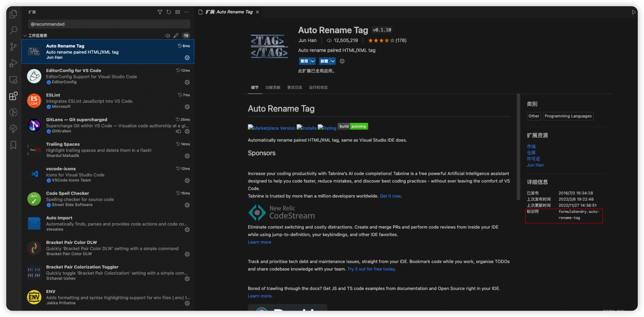Click the @recommended search field
The height and width of the screenshot is (317, 644).
click(x=109, y=24)
